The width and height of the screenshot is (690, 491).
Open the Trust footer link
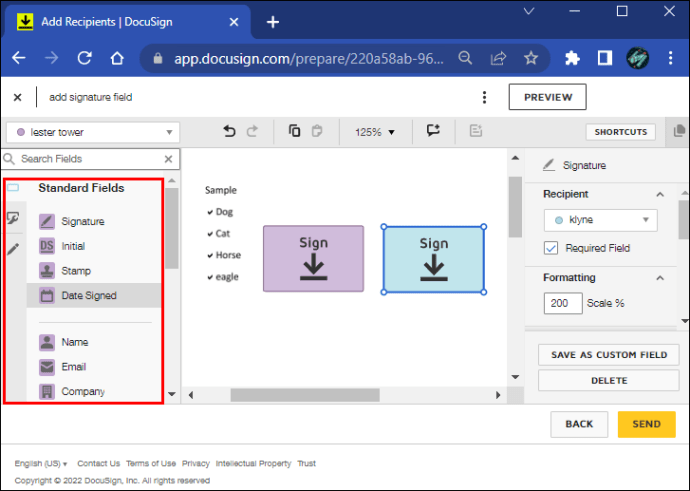click(x=307, y=463)
